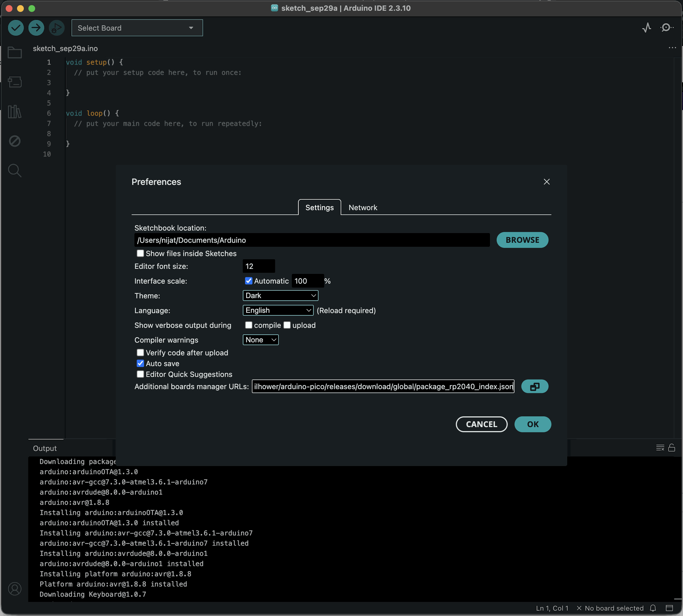Confirm preferences with OK

pyautogui.click(x=533, y=424)
